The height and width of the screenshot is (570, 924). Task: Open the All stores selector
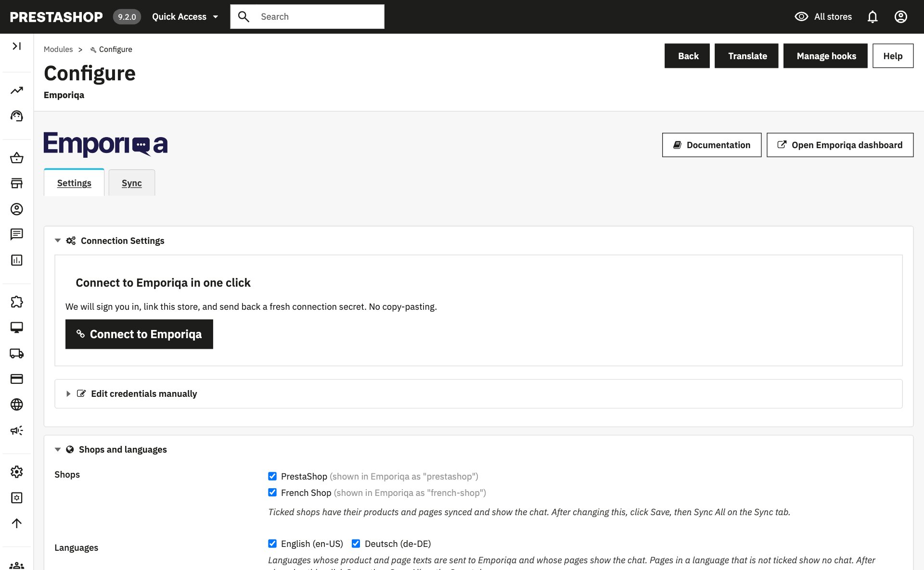point(823,17)
